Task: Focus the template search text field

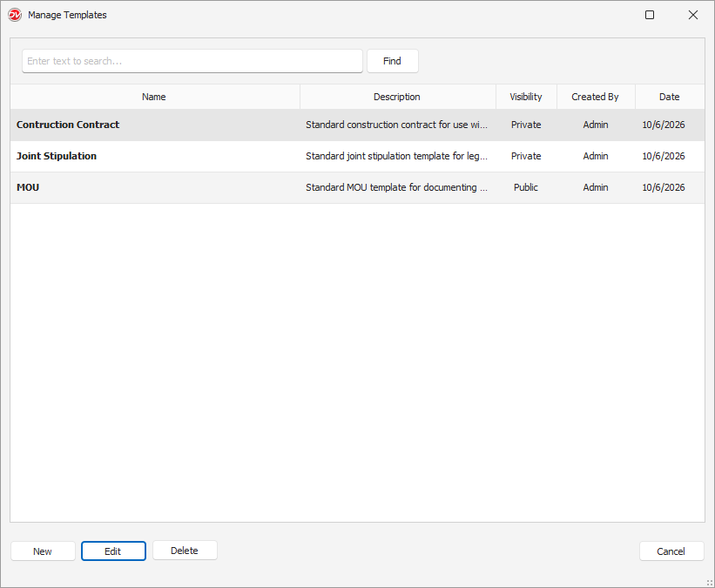Action: 192,61
